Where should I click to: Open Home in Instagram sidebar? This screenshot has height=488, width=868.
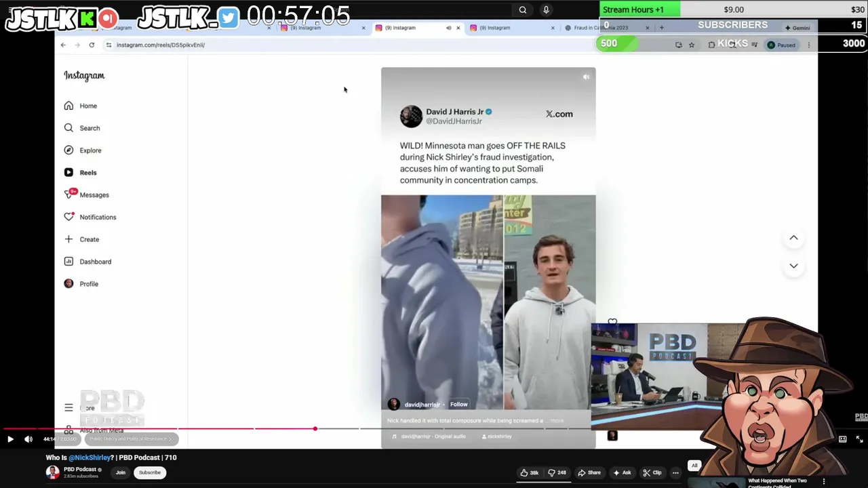point(81,106)
